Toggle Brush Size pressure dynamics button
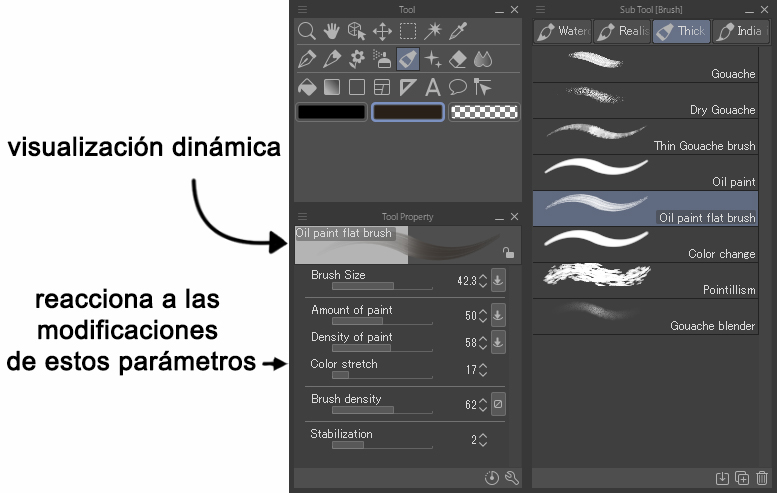Image resolution: width=777 pixels, height=493 pixels. (498, 281)
